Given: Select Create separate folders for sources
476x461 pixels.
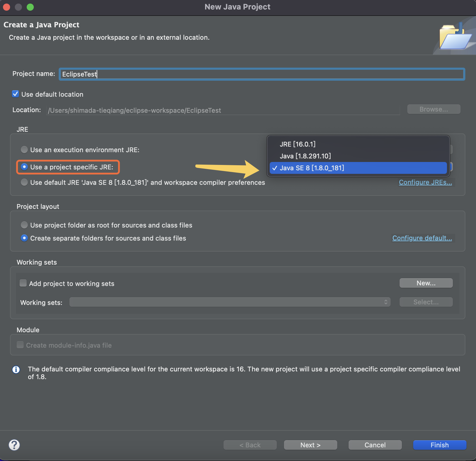Looking at the screenshot, I should (x=24, y=238).
